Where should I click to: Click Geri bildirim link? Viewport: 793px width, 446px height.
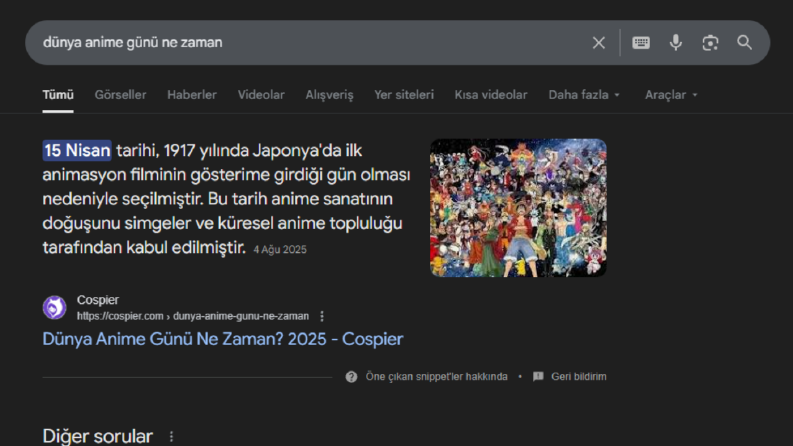579,377
